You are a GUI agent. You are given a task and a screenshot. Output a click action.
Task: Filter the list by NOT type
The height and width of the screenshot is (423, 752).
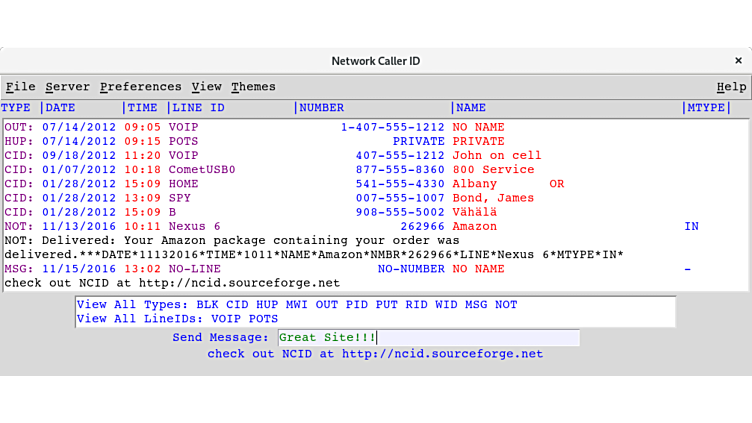tap(504, 305)
